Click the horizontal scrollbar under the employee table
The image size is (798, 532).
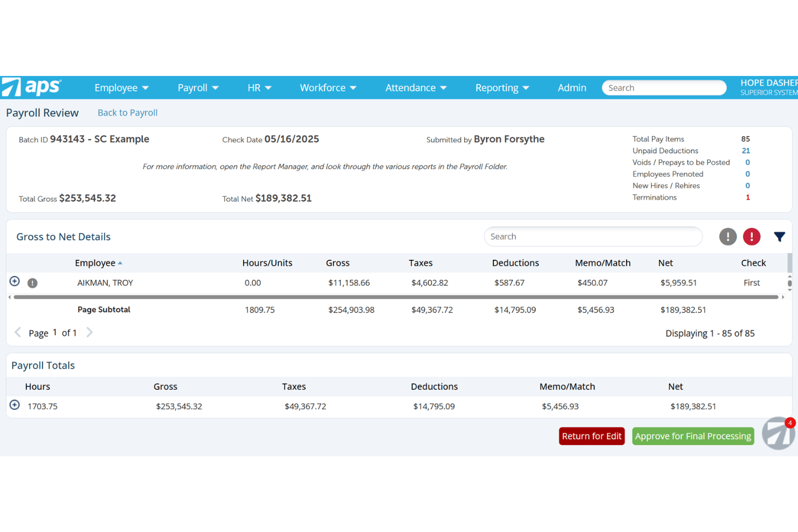[396, 297]
